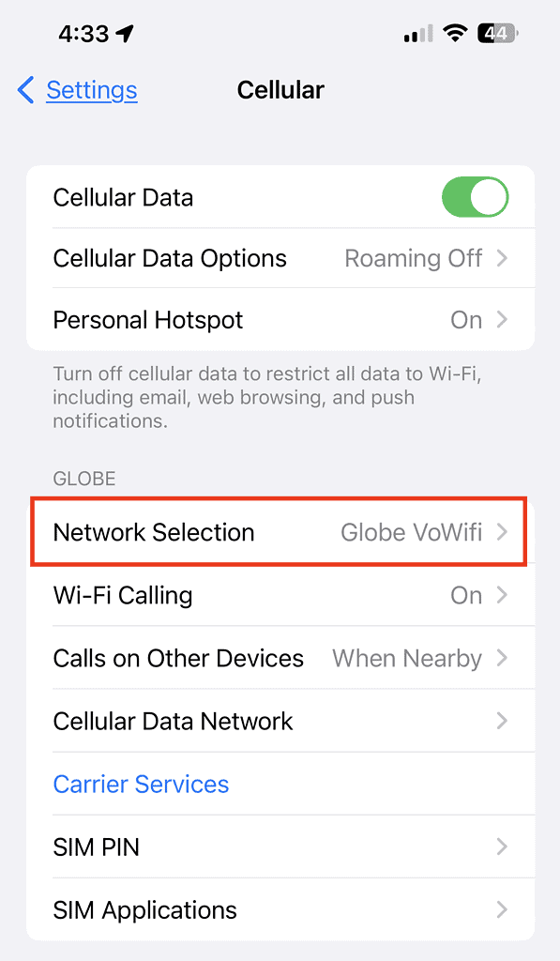
Task: Open the Carrier Services link
Action: (x=141, y=784)
